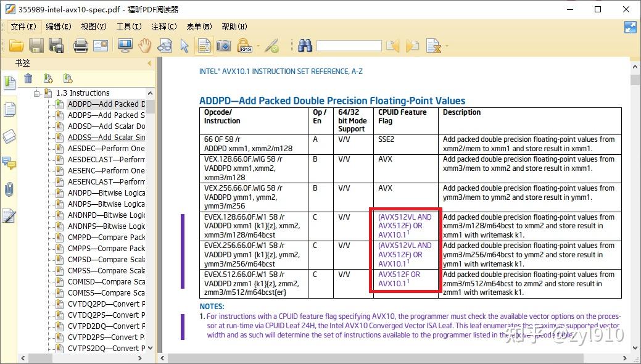Image resolution: width=641 pixels, height=364 pixels.
Task: Click the document with hourglass search icon
Action: tap(433, 46)
